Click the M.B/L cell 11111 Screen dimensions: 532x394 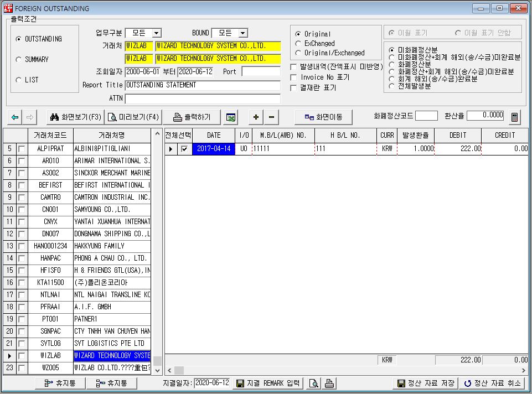tap(283, 149)
